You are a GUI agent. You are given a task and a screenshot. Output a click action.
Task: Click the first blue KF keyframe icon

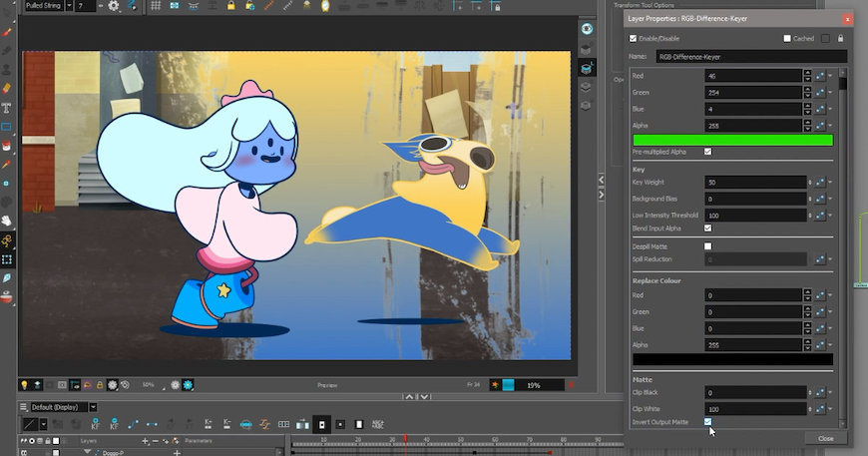(x=95, y=424)
